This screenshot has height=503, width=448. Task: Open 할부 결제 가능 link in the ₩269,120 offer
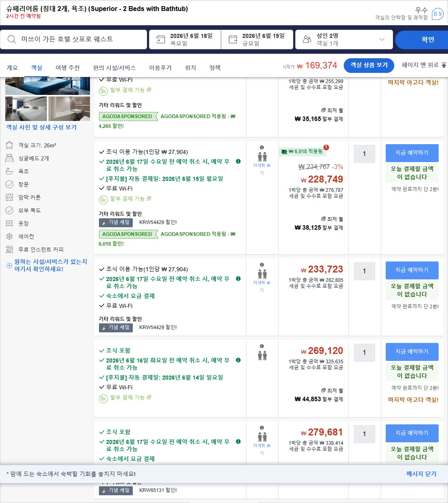130,398
